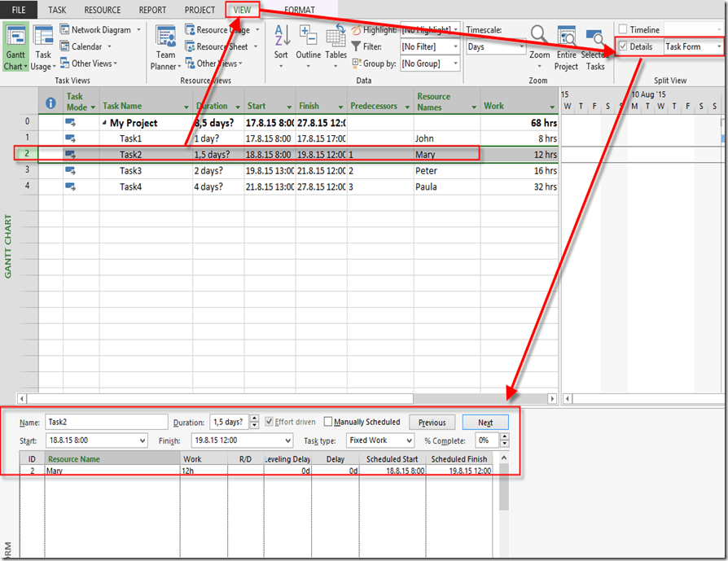Uncheck the Details checkbox
The width and height of the screenshot is (728, 561).
pos(623,47)
